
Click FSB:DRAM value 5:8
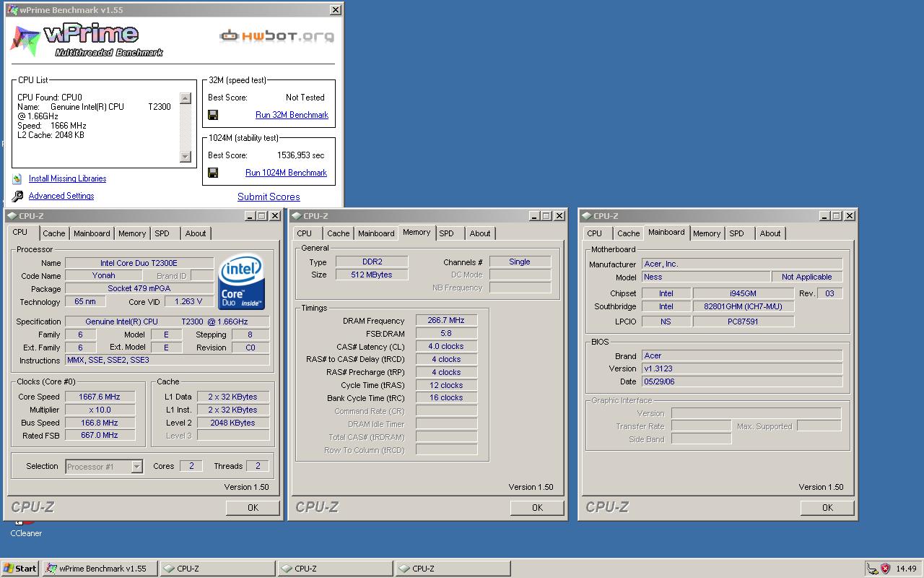tap(446, 334)
